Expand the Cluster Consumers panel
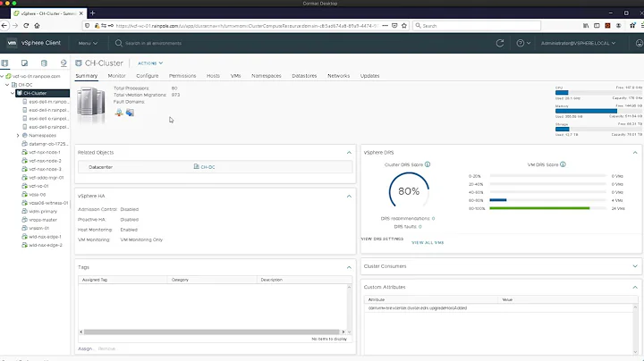The height and width of the screenshot is (361, 644). click(x=635, y=266)
